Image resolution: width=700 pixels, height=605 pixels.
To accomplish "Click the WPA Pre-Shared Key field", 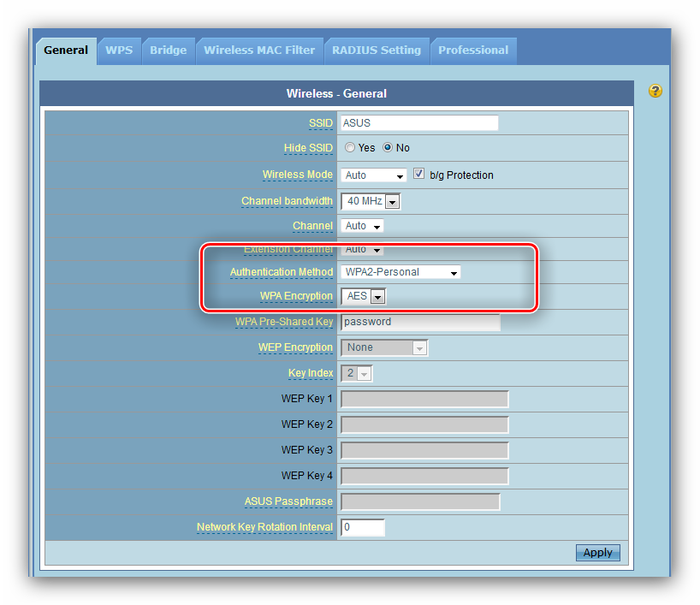I will click(x=420, y=323).
